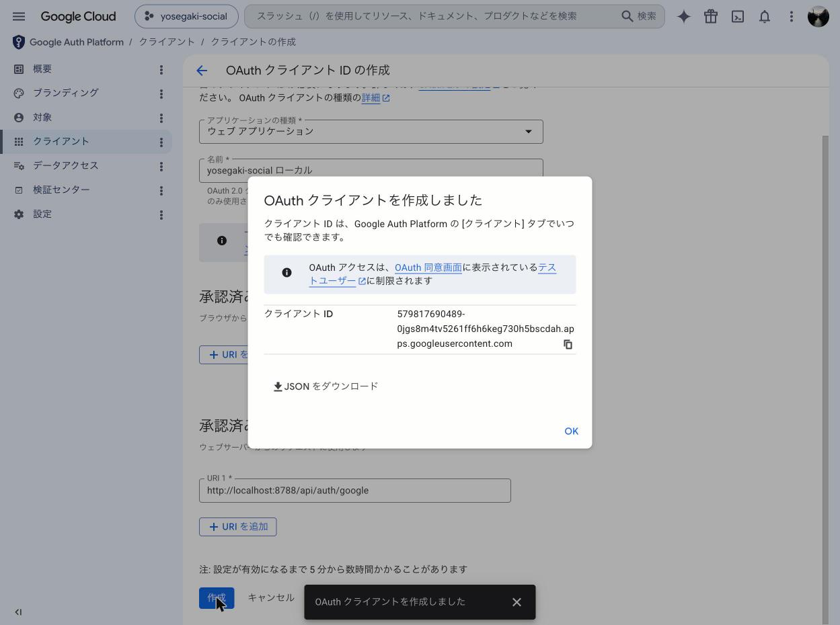Image resolution: width=840 pixels, height=625 pixels.
Task: Click the client ID value text
Action: pyautogui.click(x=486, y=329)
